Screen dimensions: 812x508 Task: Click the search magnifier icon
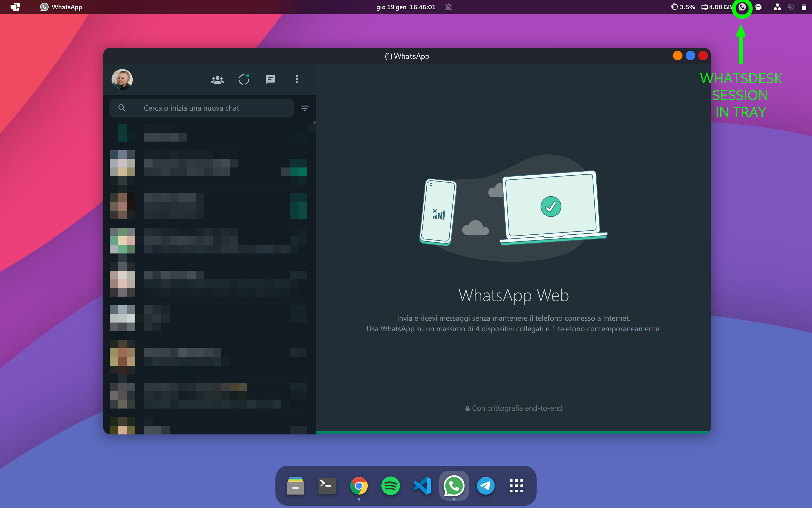pos(122,108)
